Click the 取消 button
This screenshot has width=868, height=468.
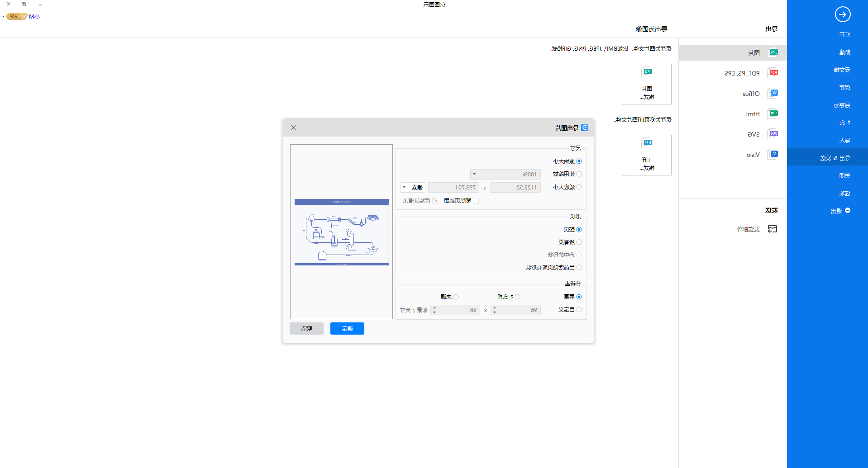point(306,329)
